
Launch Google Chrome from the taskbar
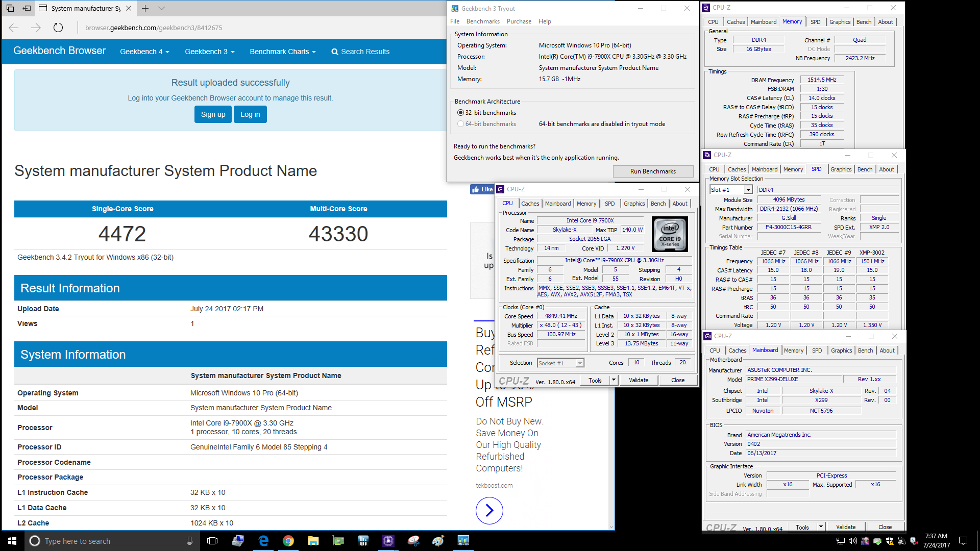(288, 541)
